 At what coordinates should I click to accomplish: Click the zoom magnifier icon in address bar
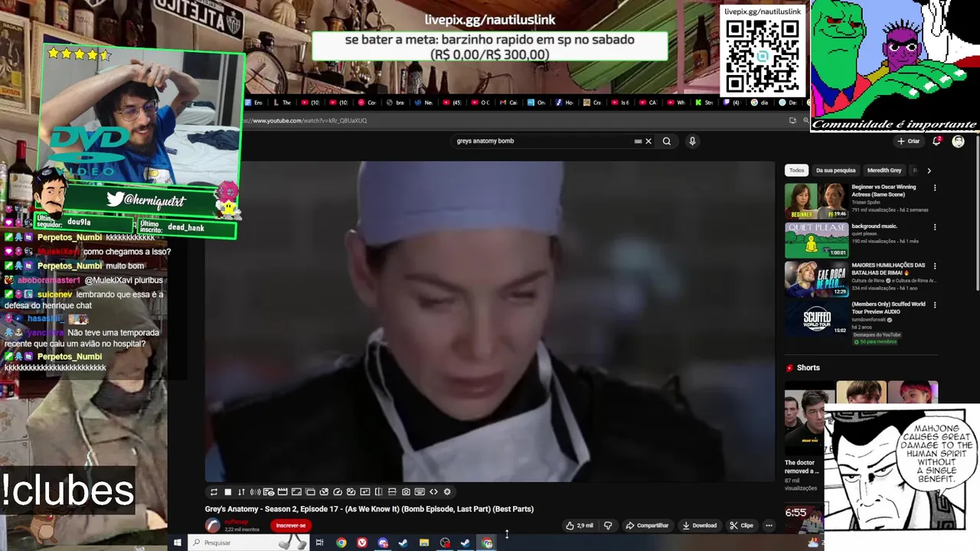point(805,121)
